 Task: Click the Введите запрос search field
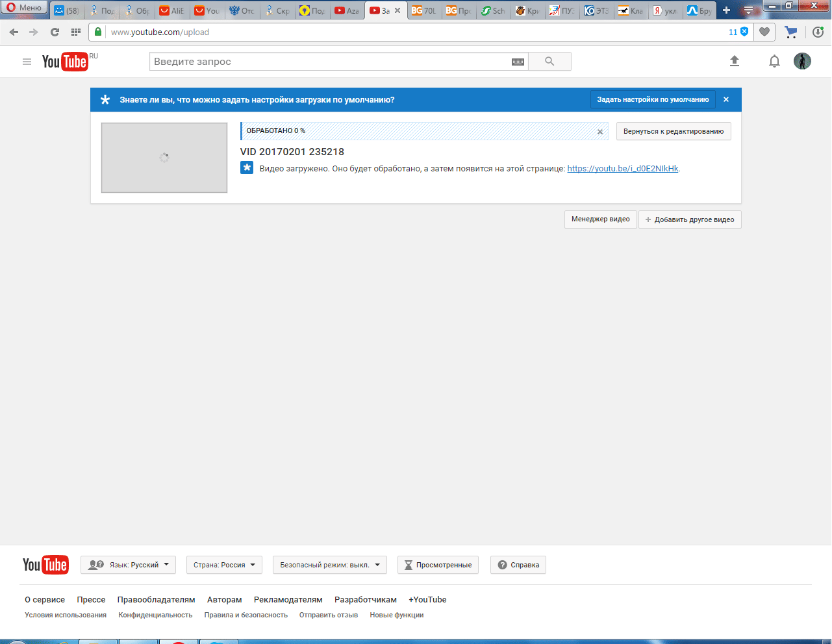(x=331, y=62)
